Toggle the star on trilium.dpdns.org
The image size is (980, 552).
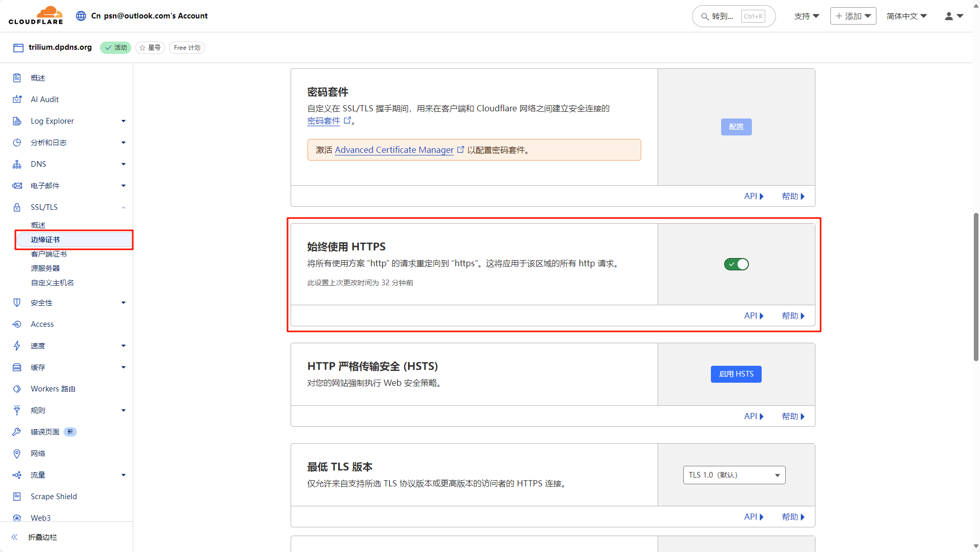tap(150, 48)
